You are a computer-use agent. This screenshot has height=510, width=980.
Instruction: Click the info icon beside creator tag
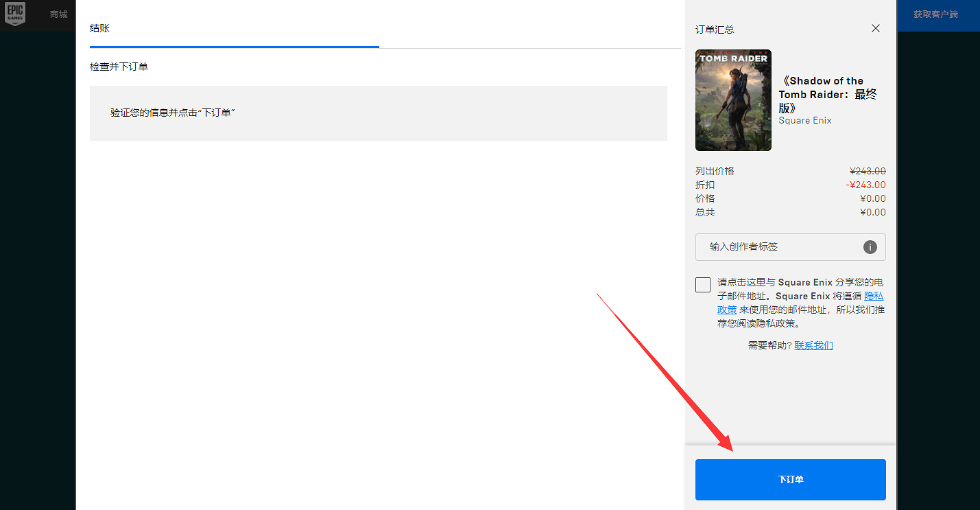pyautogui.click(x=870, y=247)
